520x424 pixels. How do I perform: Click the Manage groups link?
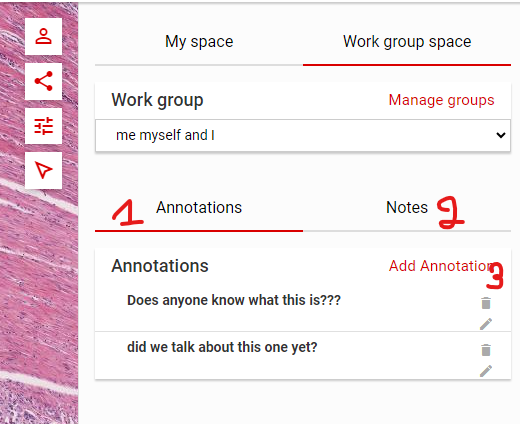(x=441, y=100)
